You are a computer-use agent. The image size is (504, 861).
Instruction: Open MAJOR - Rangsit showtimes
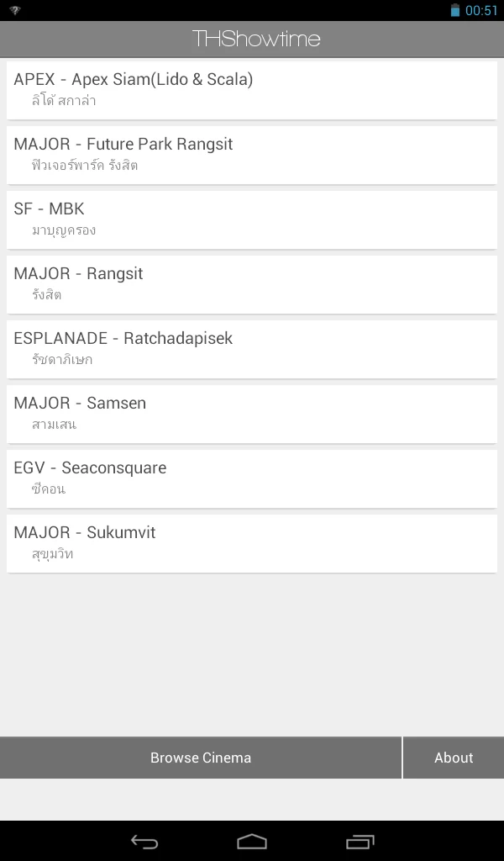pyautogui.click(x=252, y=284)
